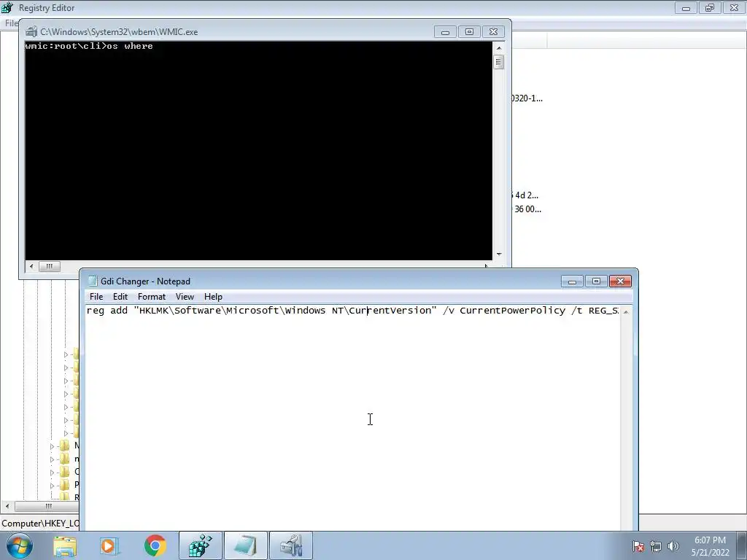Switch to Notepad via its taskbar button
The image size is (747, 560).
(245, 545)
